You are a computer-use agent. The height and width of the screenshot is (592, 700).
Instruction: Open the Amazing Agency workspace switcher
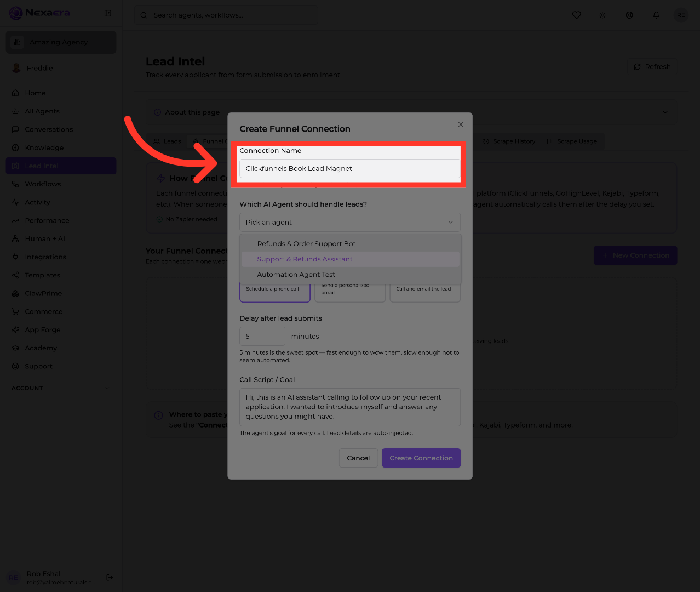click(61, 42)
